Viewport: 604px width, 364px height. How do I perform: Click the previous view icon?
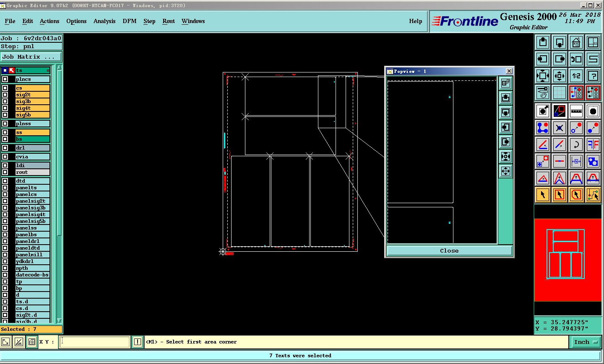(x=576, y=59)
